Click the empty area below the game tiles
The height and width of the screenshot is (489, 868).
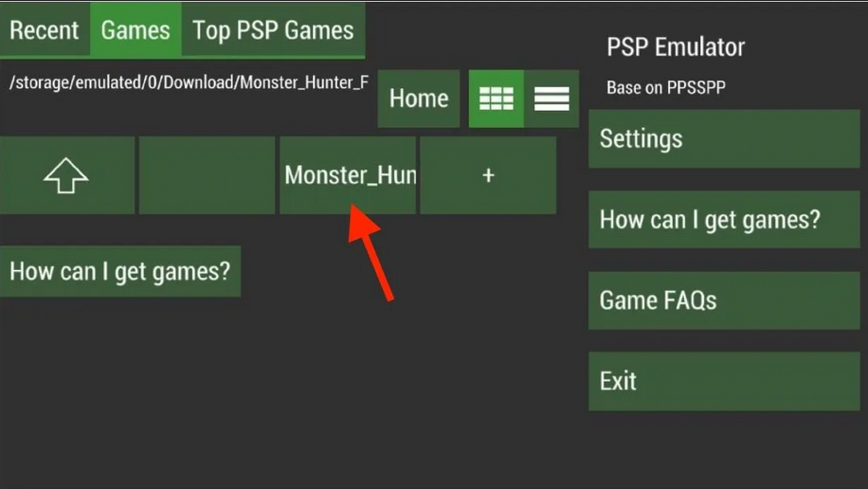(288, 388)
